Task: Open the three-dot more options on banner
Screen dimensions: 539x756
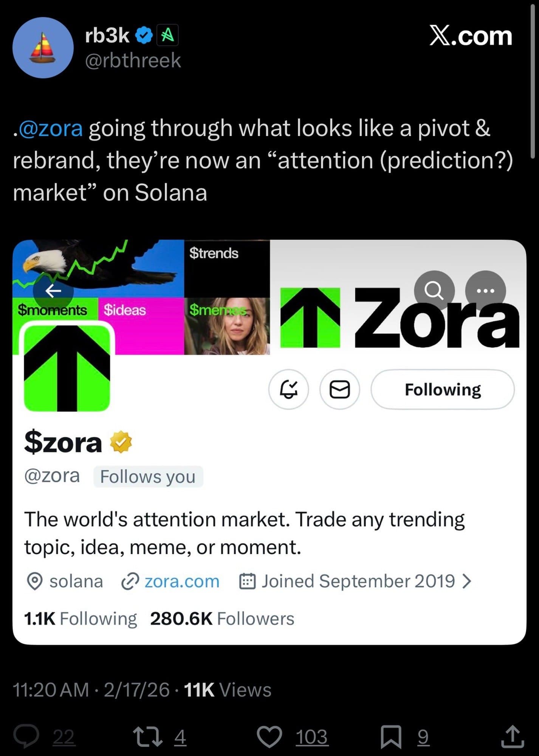Action: [485, 291]
